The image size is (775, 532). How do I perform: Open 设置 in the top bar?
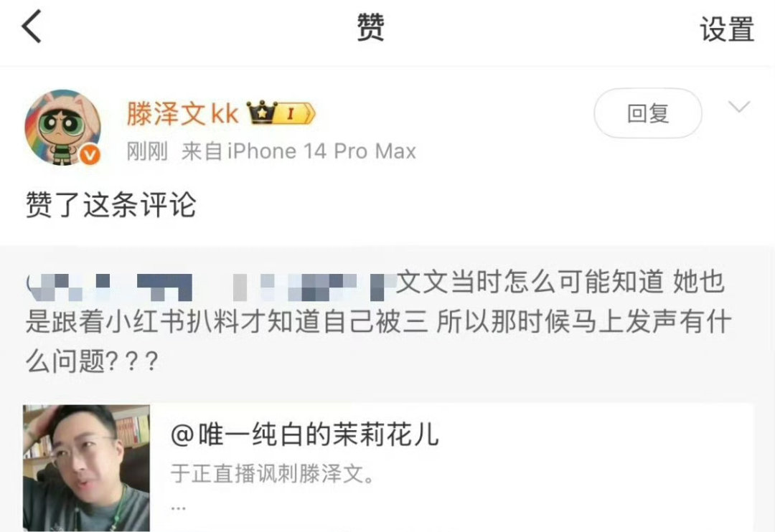(x=726, y=29)
